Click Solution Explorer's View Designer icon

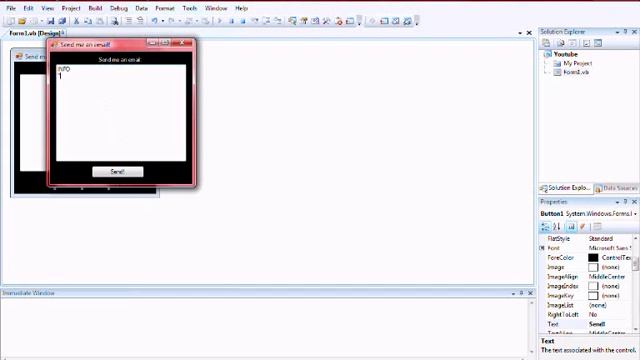598,43
